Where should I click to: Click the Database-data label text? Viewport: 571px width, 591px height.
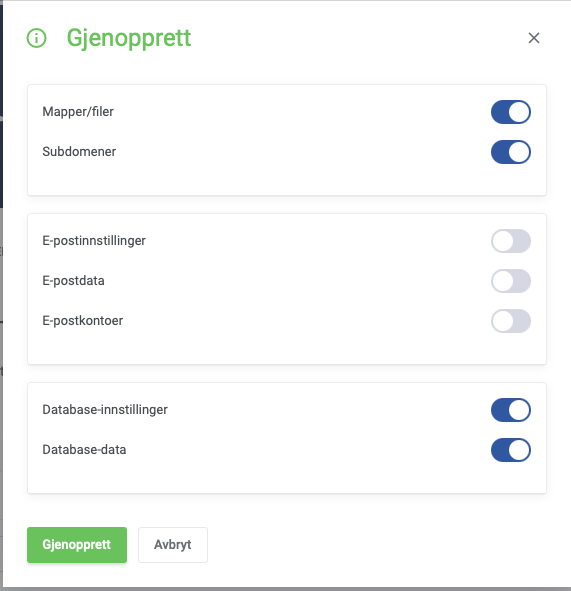pyautogui.click(x=84, y=450)
